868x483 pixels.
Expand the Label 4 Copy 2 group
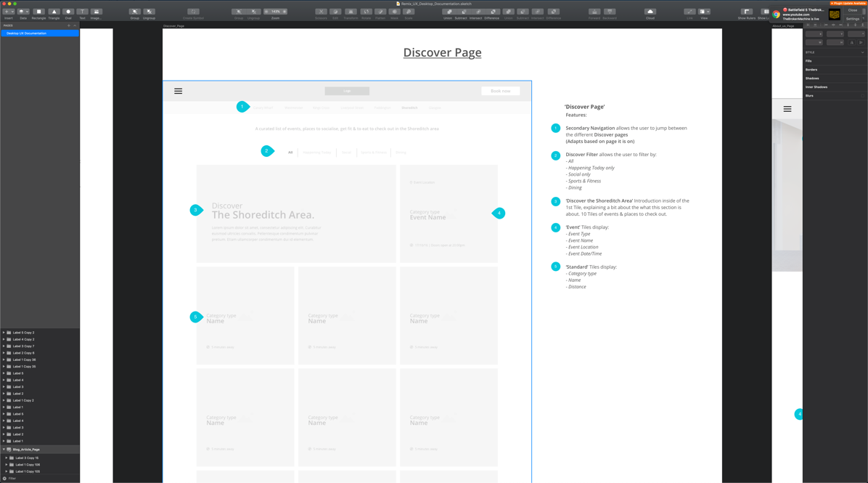4,339
